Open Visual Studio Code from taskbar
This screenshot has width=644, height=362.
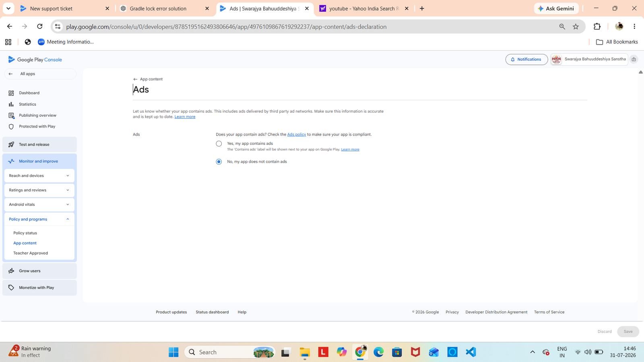[x=471, y=352]
